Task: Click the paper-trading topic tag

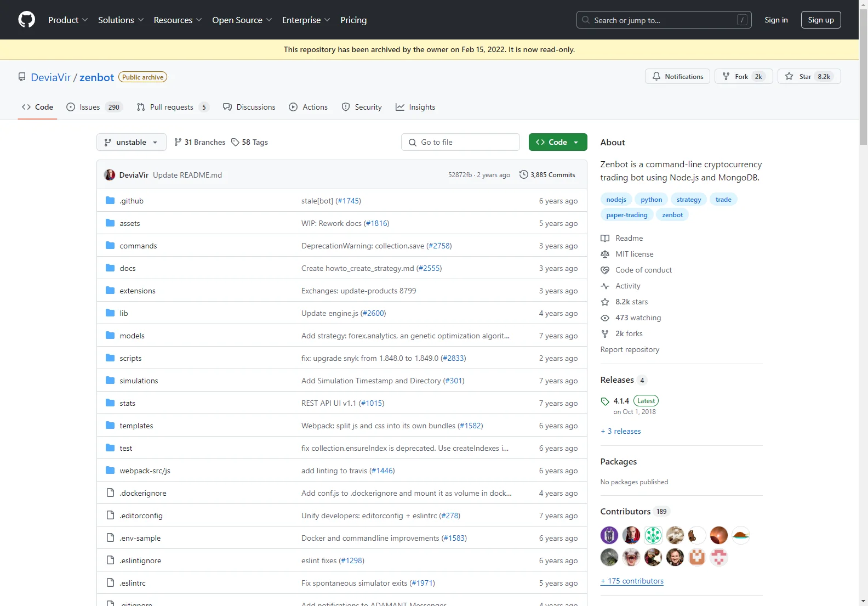Action: pos(627,215)
